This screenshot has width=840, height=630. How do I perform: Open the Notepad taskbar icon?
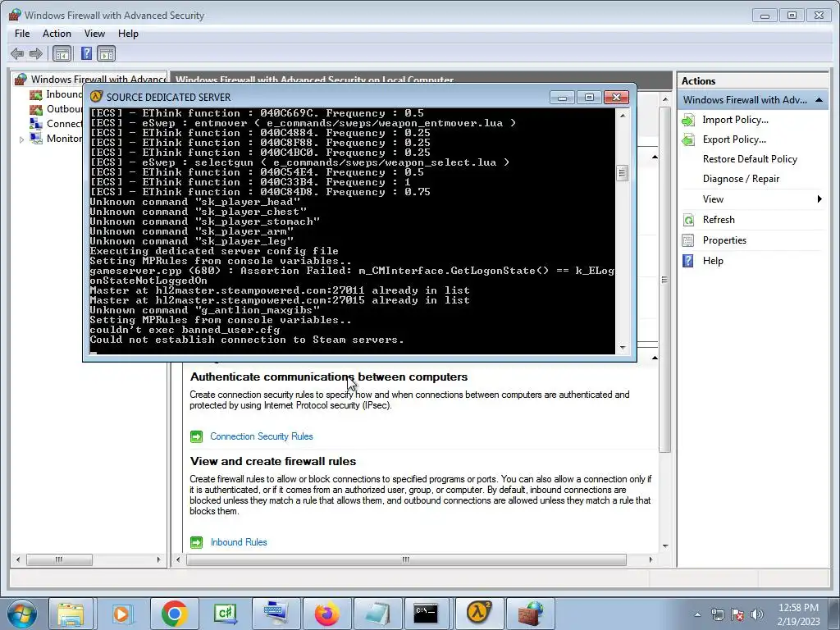[x=378, y=614]
